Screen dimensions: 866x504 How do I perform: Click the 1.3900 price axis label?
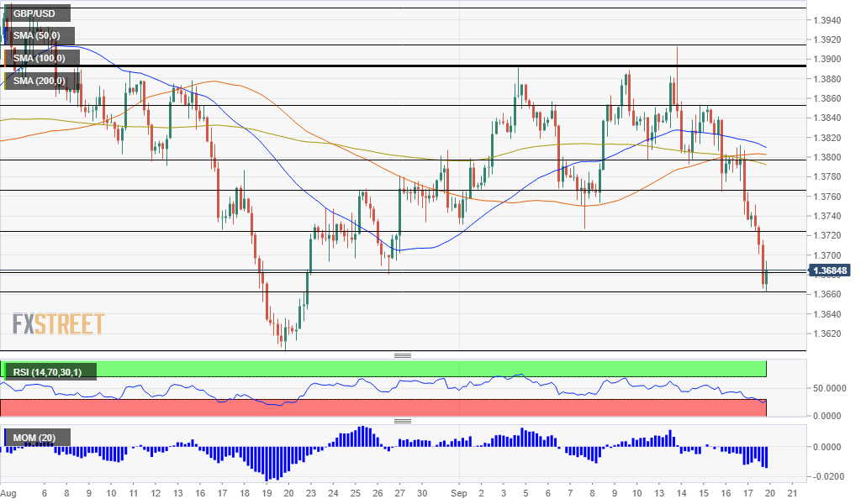[826, 59]
